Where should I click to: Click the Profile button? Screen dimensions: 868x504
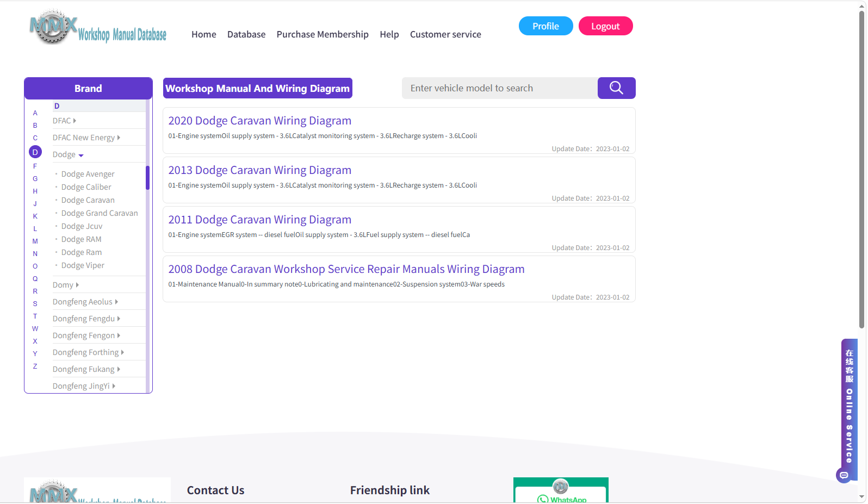pyautogui.click(x=546, y=26)
